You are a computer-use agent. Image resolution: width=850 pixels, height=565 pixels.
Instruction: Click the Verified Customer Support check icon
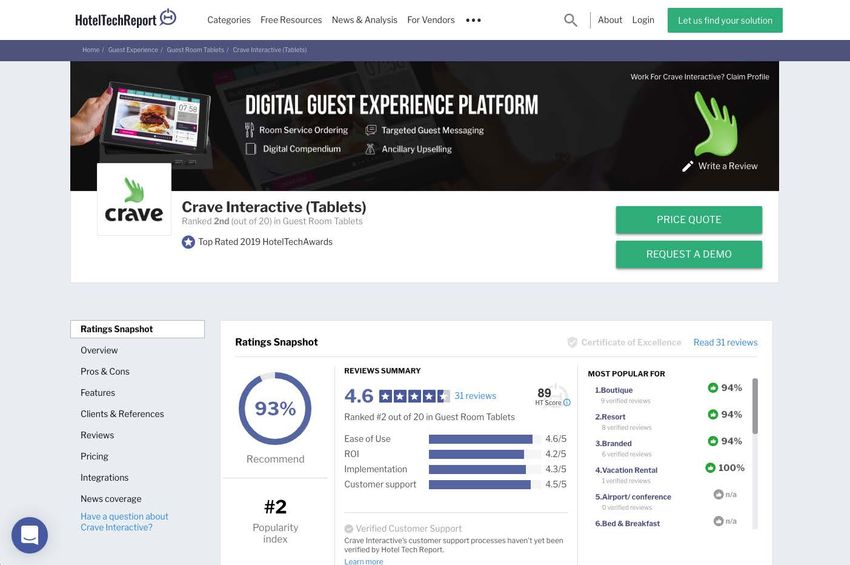pyautogui.click(x=349, y=529)
